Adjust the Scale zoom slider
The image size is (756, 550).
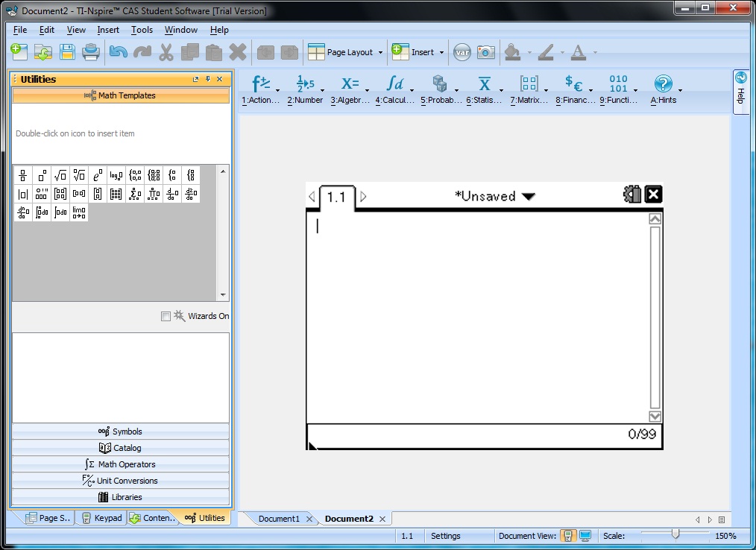[x=675, y=534]
